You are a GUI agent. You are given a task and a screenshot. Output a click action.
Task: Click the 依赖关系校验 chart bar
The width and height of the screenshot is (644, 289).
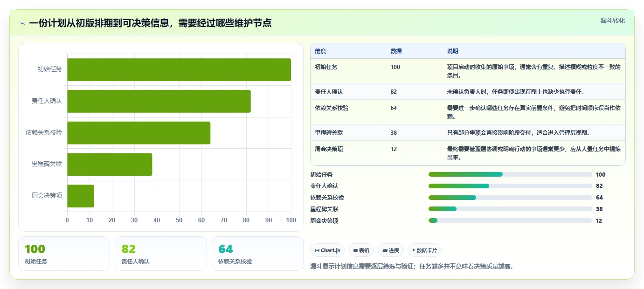pyautogui.click(x=139, y=133)
